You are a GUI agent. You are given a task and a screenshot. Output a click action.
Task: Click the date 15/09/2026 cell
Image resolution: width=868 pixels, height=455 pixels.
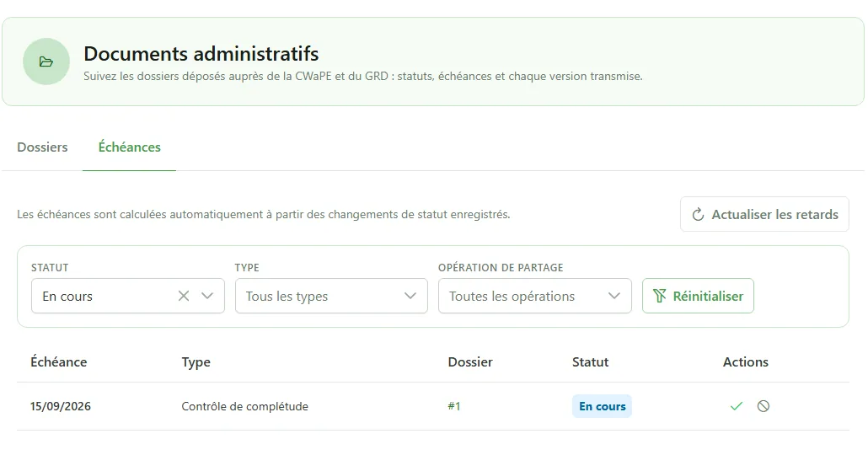pyautogui.click(x=61, y=406)
